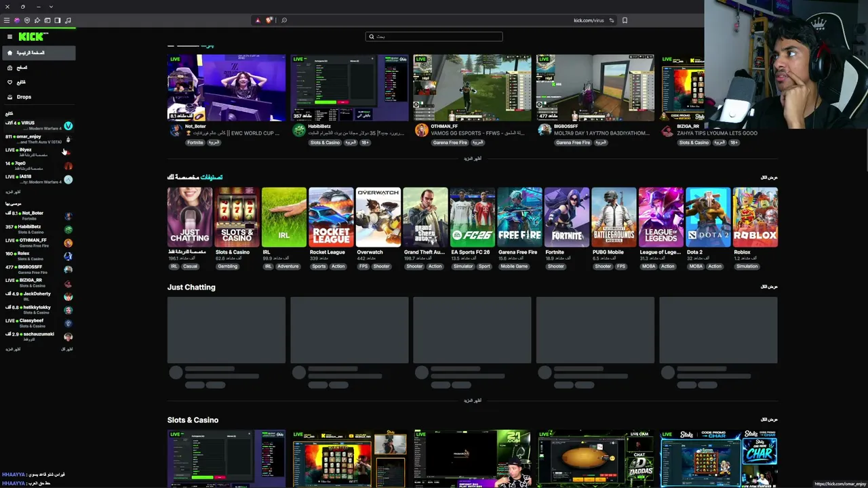Screen dimensions: 868x488
Task: Open BIGBOSSFF in recommended sidebar list
Action: click(x=38, y=270)
